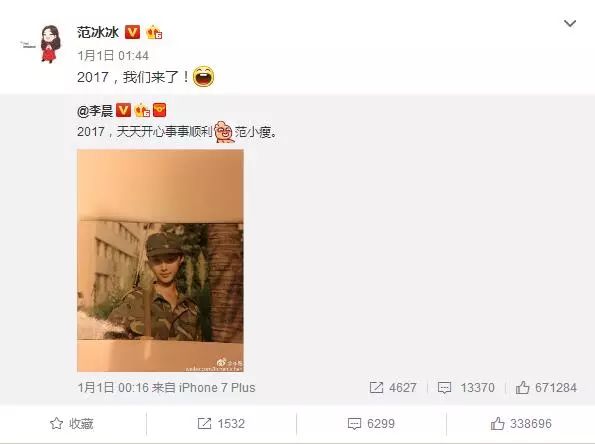
Task: Click the membership crown badge next to 范冰冰
Action: pos(154,32)
